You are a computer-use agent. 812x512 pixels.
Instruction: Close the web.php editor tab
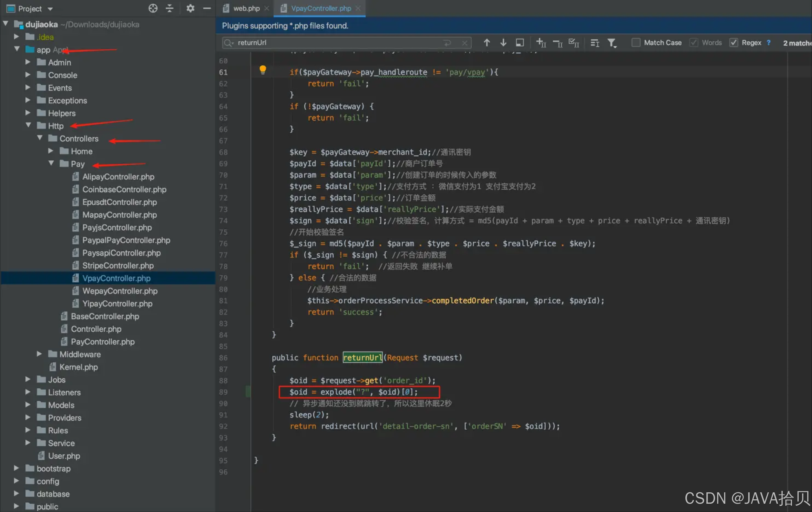[x=267, y=9]
